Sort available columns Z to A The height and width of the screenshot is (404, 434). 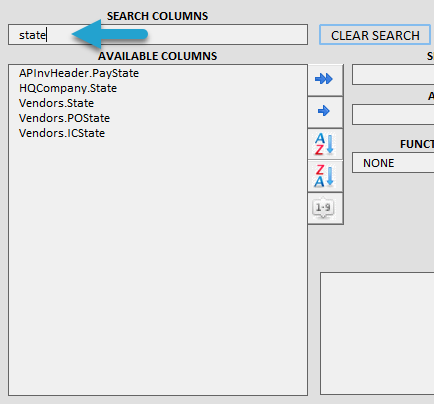[x=325, y=176]
